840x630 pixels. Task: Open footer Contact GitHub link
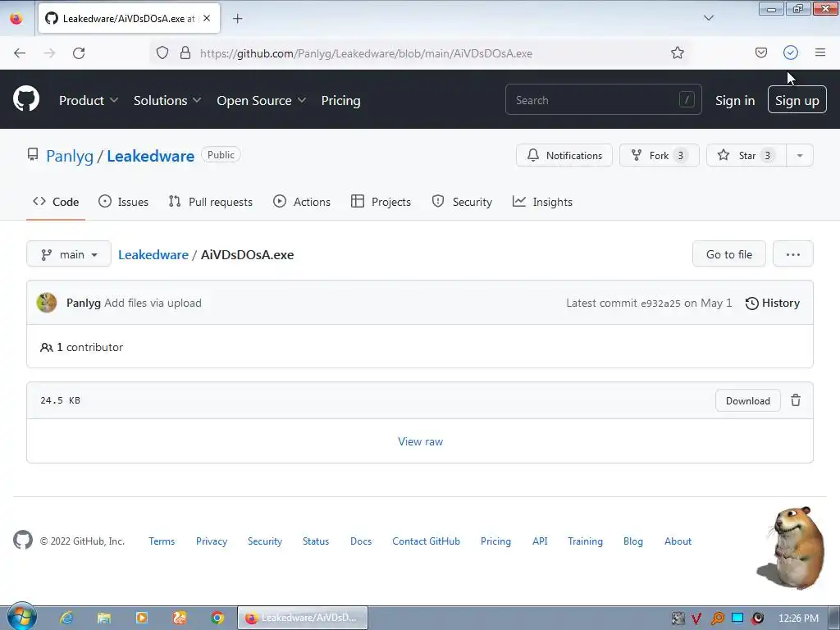point(426,541)
